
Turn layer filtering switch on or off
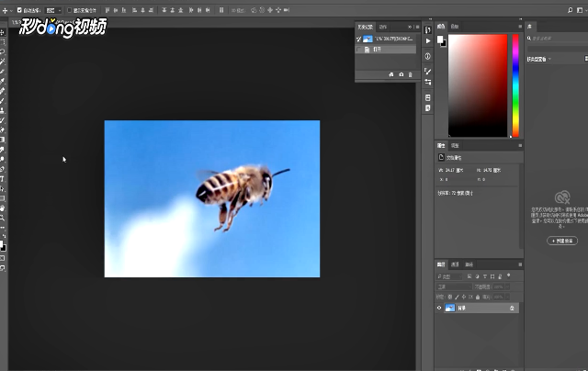click(x=509, y=275)
